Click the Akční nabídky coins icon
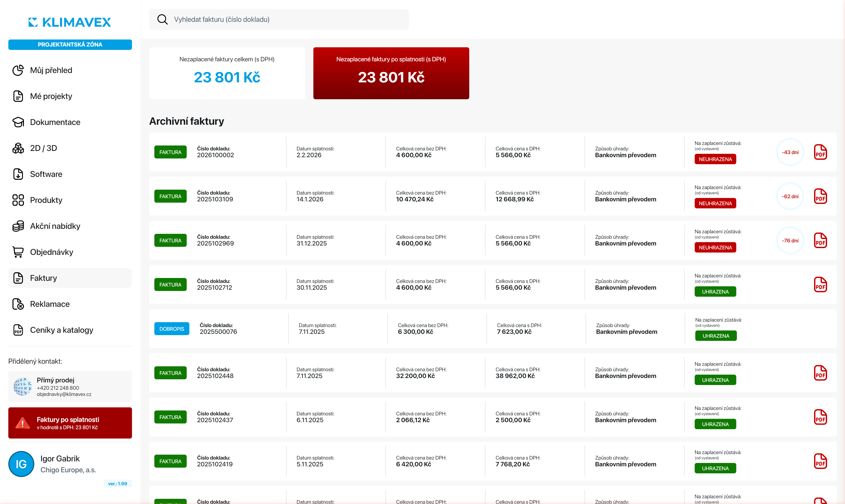Image resolution: width=845 pixels, height=504 pixels. 18,226
